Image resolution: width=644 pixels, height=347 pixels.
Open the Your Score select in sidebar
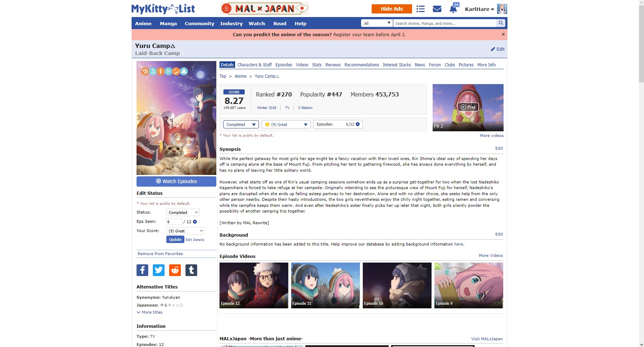185,231
